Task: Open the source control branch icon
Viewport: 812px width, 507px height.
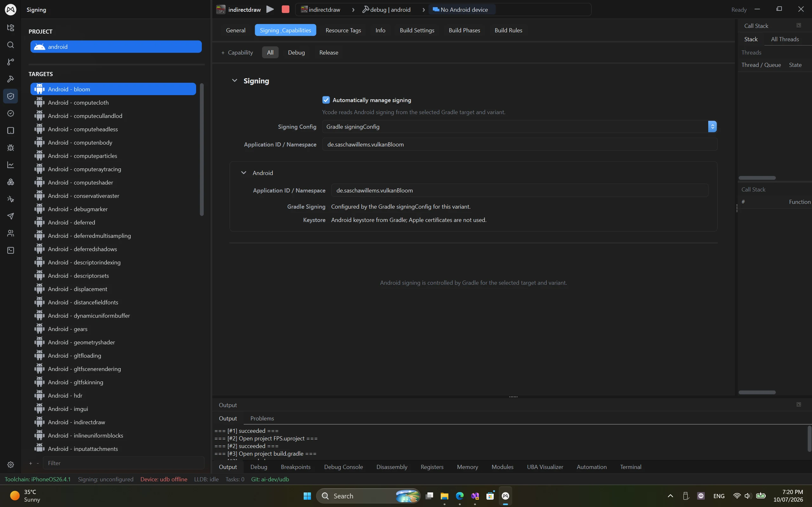Action: [11, 62]
